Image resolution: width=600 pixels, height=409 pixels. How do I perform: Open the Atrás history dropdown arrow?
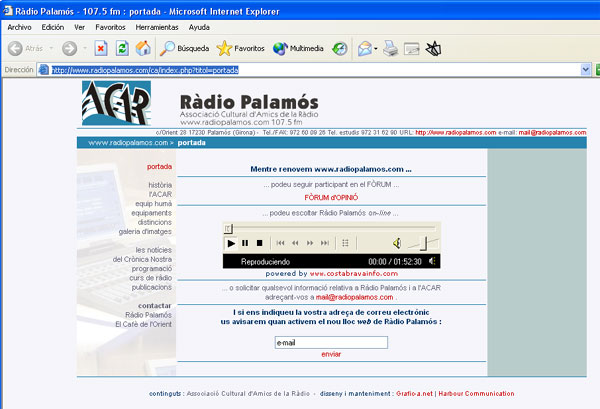pyautogui.click(x=51, y=49)
